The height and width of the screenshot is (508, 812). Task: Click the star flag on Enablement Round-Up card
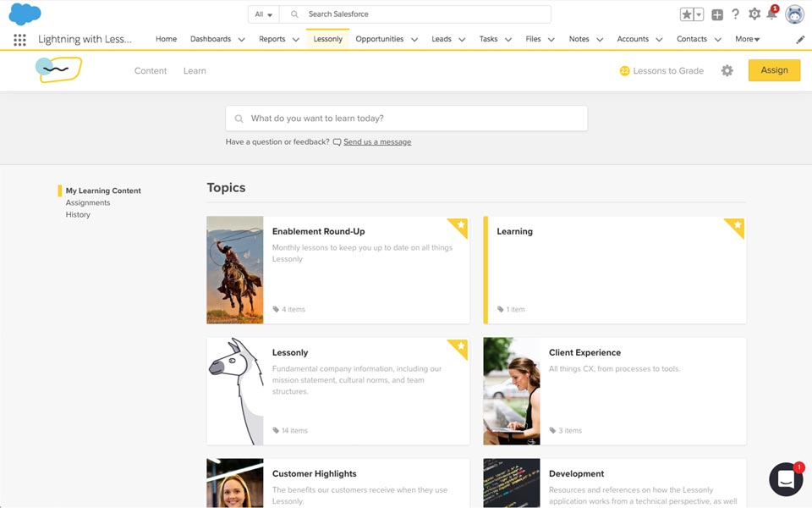tap(460, 226)
